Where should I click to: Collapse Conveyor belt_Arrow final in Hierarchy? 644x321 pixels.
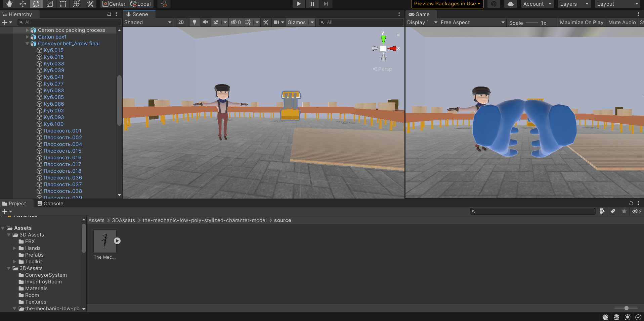(x=27, y=44)
